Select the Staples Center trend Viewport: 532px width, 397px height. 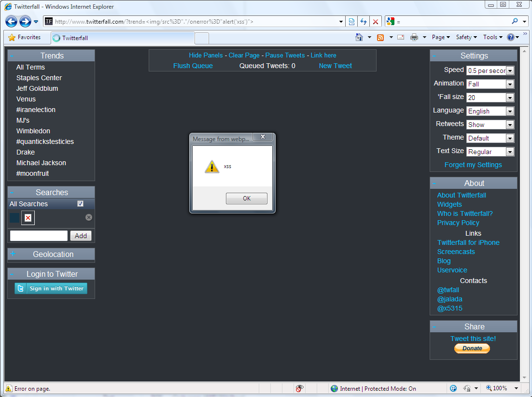click(x=39, y=78)
